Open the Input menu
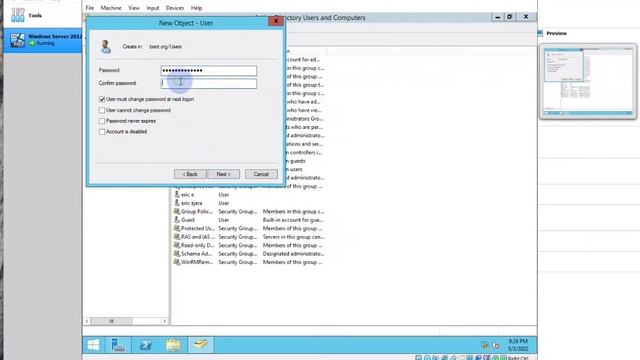The image size is (640, 360). pos(153,8)
